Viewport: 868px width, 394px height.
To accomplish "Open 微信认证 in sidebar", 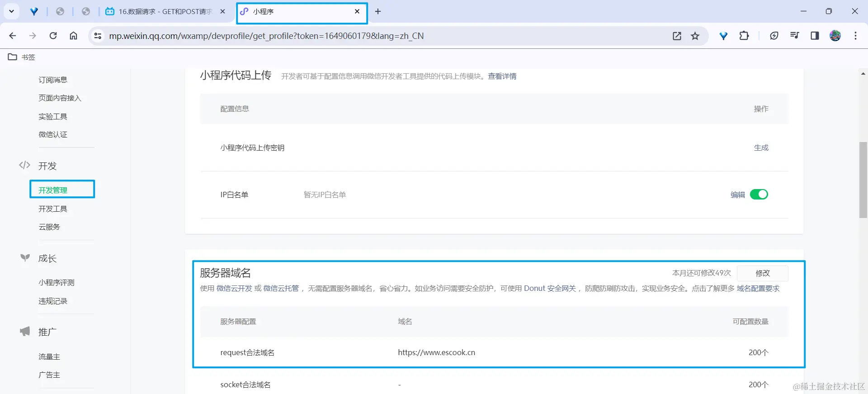I will point(53,134).
